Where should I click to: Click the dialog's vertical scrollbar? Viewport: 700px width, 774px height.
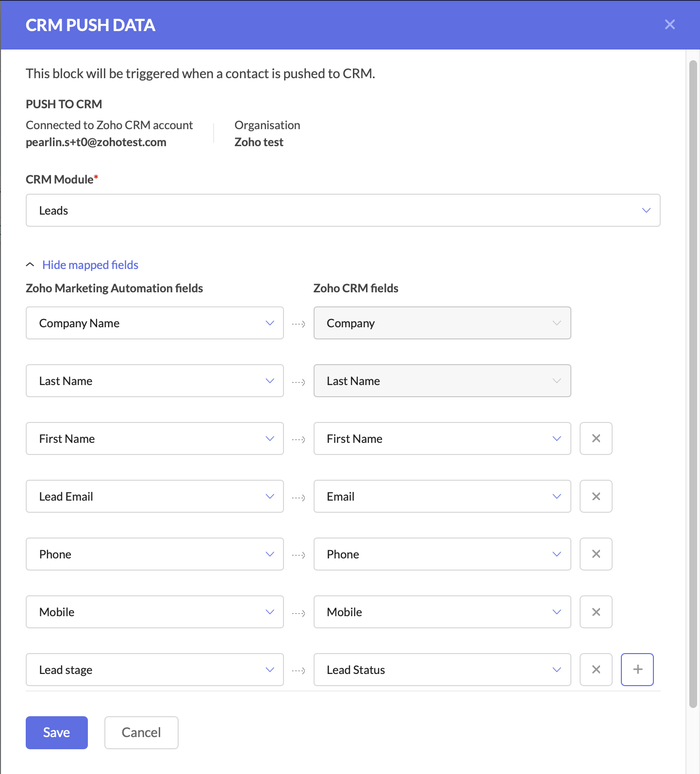point(693,384)
